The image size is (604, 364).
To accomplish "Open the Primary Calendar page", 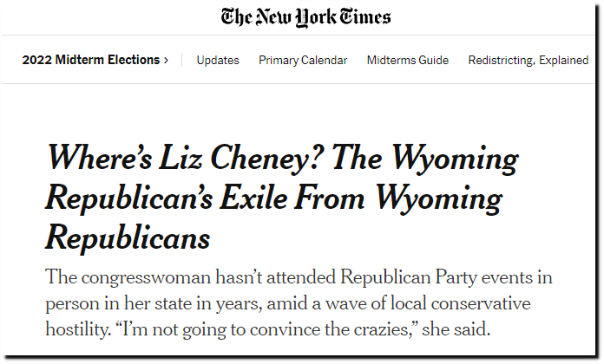I will click(303, 61).
